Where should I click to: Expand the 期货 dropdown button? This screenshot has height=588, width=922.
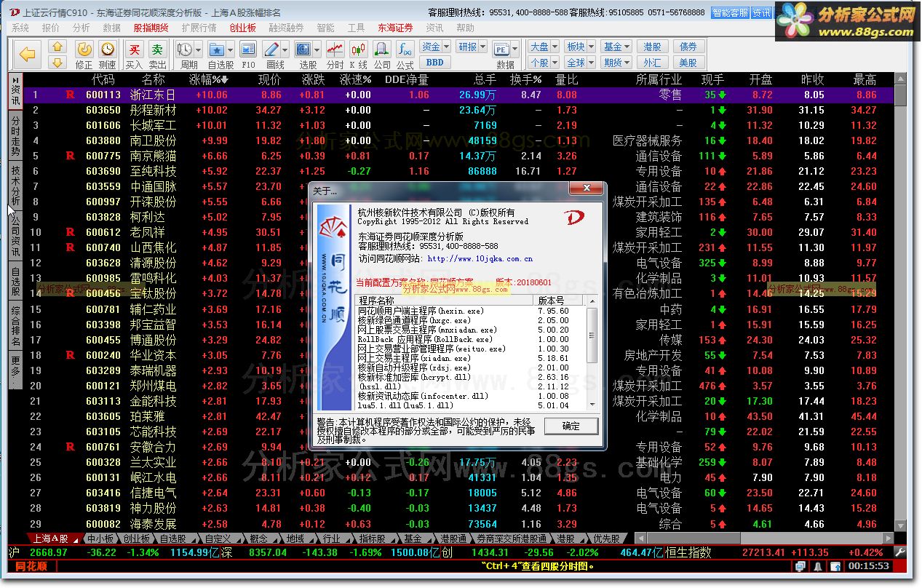616,63
